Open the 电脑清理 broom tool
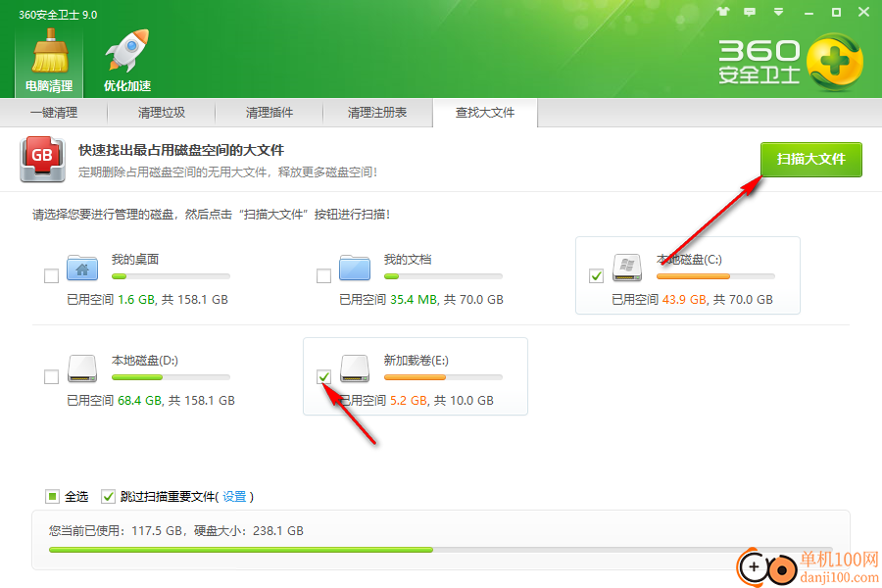The width and height of the screenshot is (882, 588). (50, 61)
